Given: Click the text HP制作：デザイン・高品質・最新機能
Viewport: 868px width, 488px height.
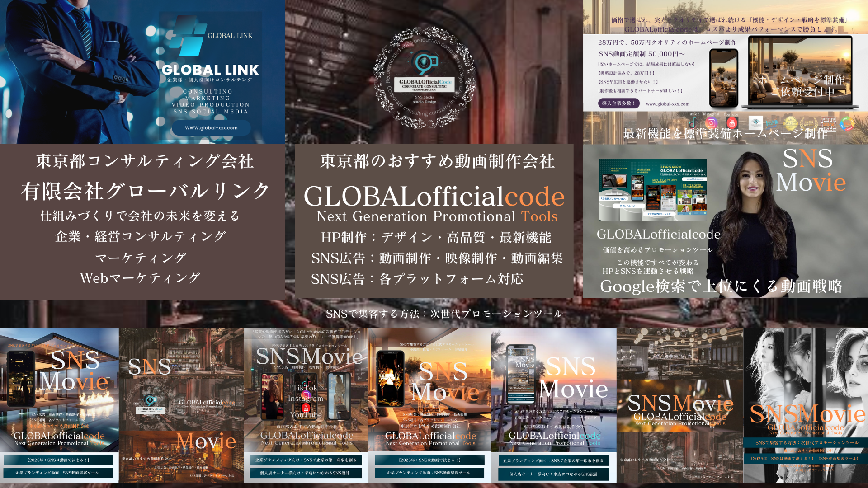Looking at the screenshot, I should tap(436, 237).
